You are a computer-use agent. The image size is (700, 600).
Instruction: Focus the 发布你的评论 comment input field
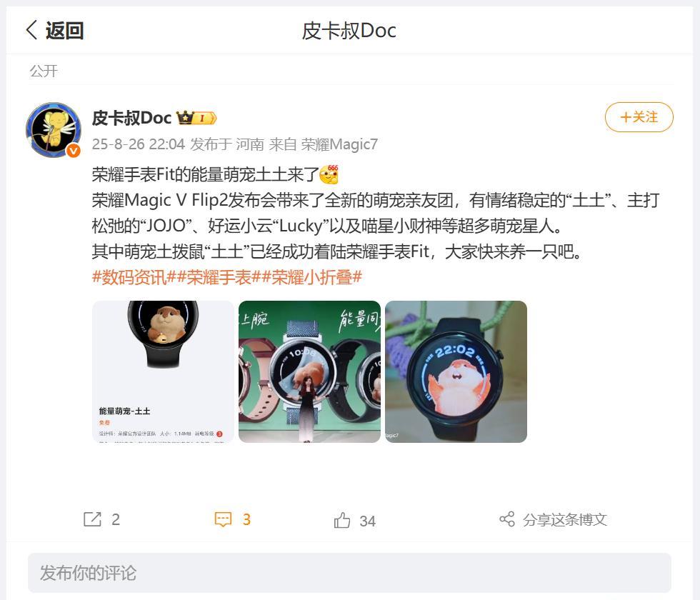[349, 573]
